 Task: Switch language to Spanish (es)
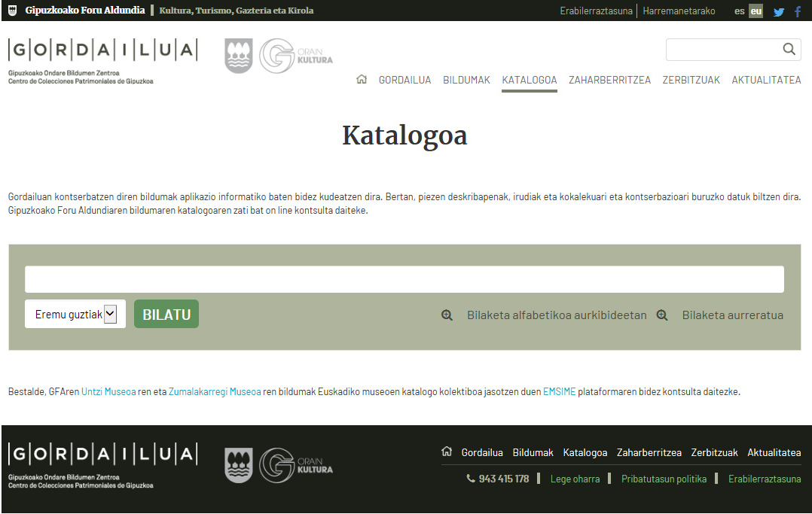(x=740, y=11)
